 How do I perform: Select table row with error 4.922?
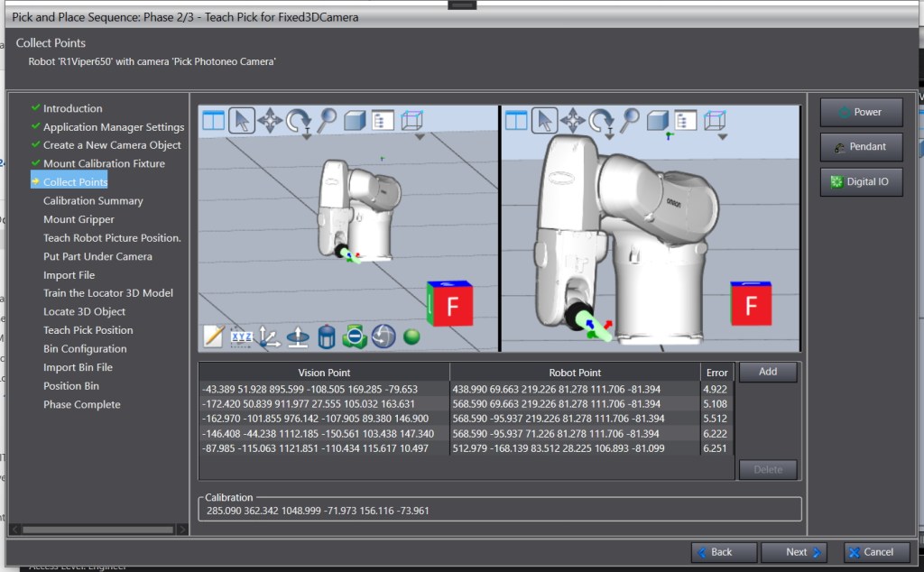click(467, 390)
